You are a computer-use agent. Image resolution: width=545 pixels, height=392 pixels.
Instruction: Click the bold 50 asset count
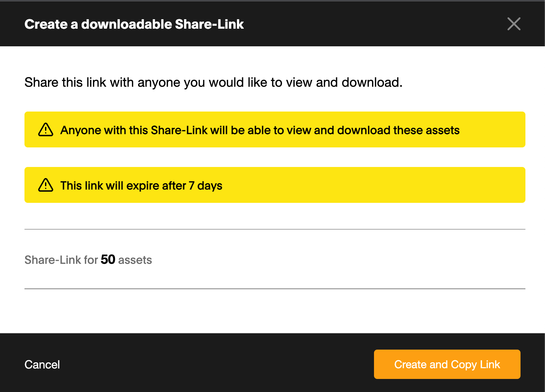[x=108, y=260]
